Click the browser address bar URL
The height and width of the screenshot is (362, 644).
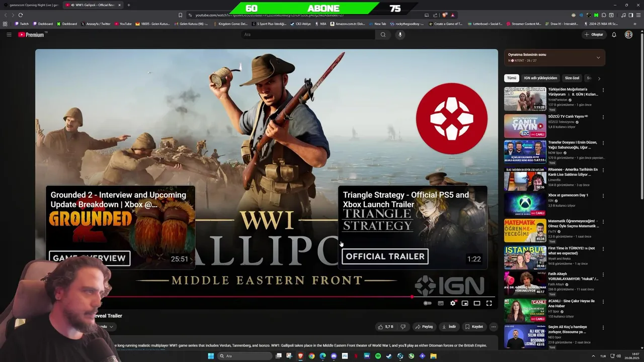[x=269, y=15]
